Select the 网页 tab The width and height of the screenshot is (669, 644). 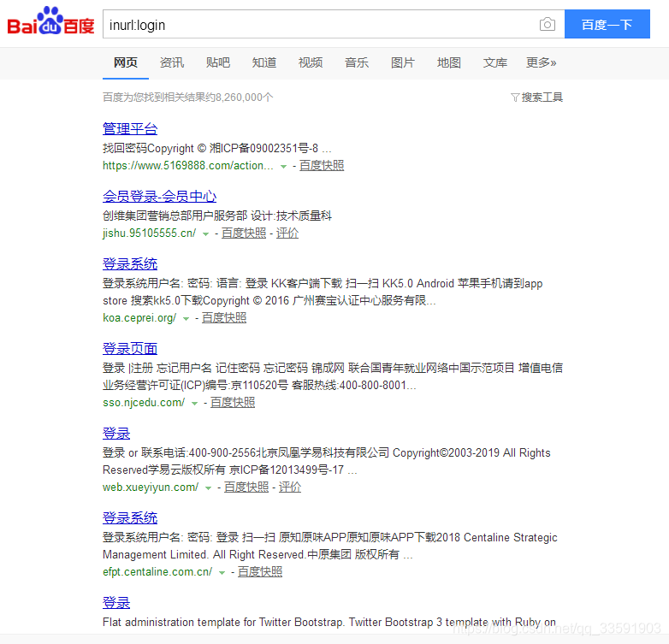(126, 62)
